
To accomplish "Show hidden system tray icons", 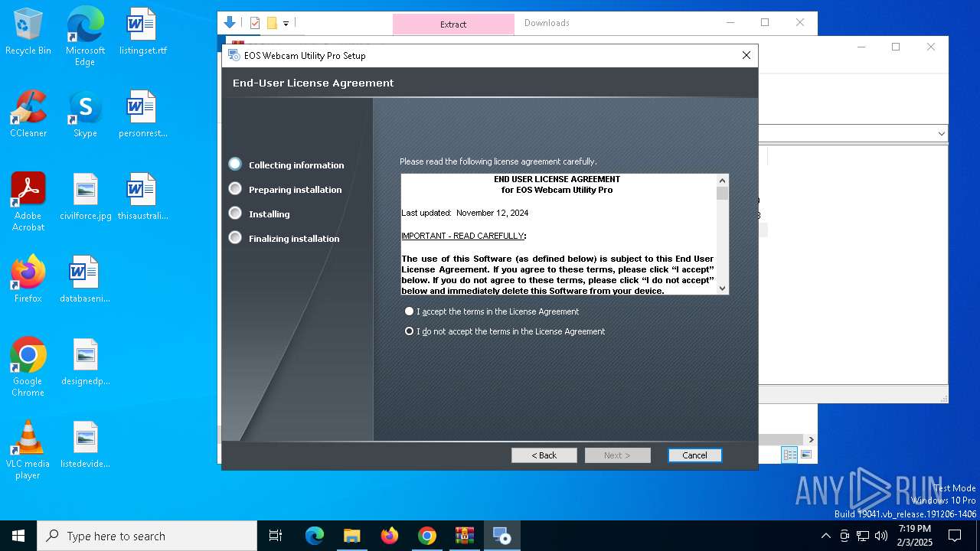I will tap(825, 536).
